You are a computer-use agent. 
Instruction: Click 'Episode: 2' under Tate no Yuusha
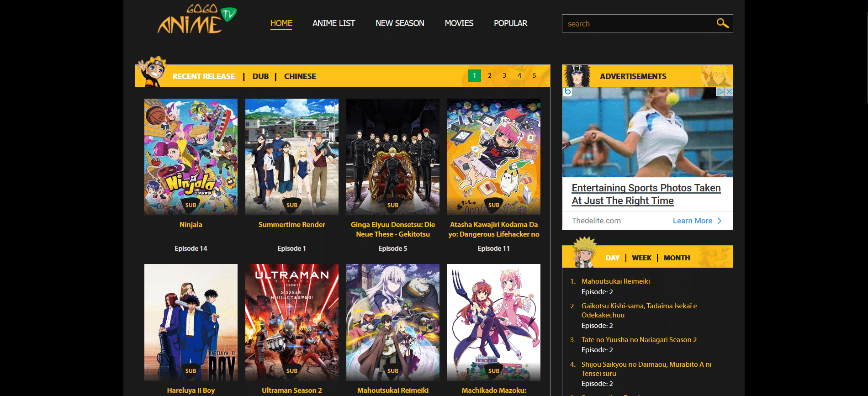(x=597, y=350)
